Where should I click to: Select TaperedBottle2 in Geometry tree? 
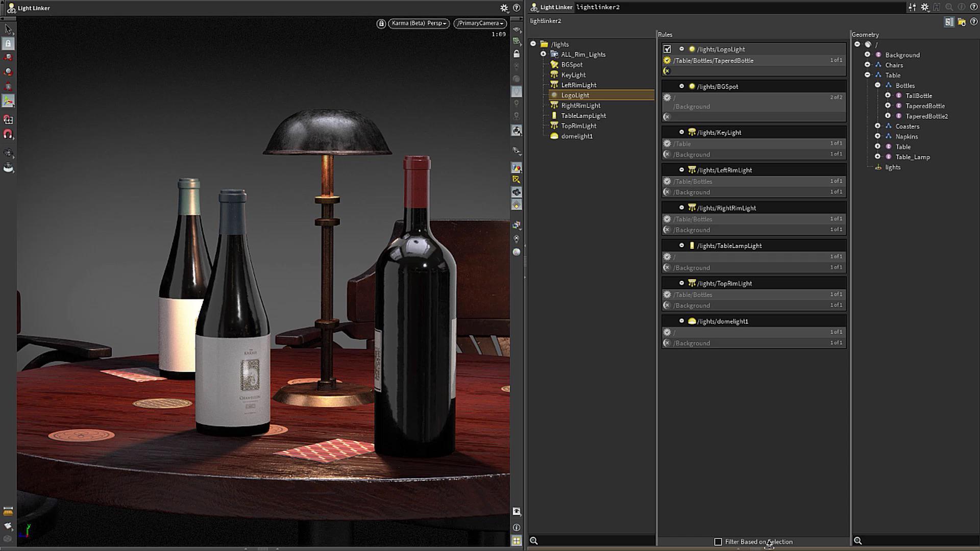pyautogui.click(x=926, y=116)
